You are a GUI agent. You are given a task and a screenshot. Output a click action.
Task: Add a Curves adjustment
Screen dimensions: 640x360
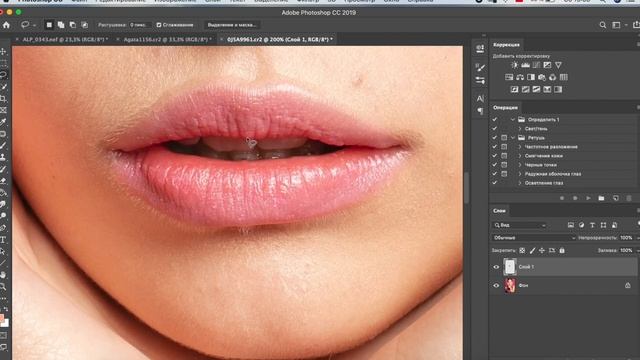[x=536, y=65]
